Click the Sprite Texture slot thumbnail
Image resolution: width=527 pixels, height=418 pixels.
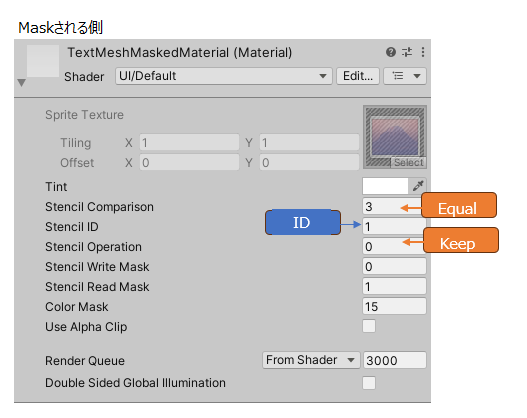pos(395,137)
